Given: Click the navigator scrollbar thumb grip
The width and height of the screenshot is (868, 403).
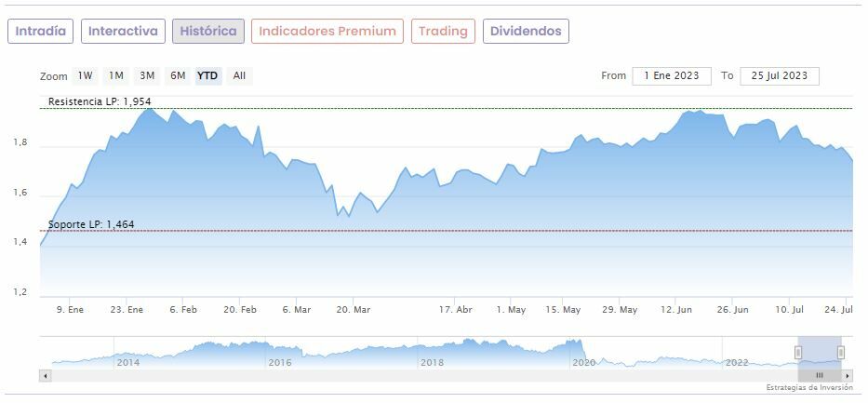Looking at the screenshot, I should tap(819, 375).
